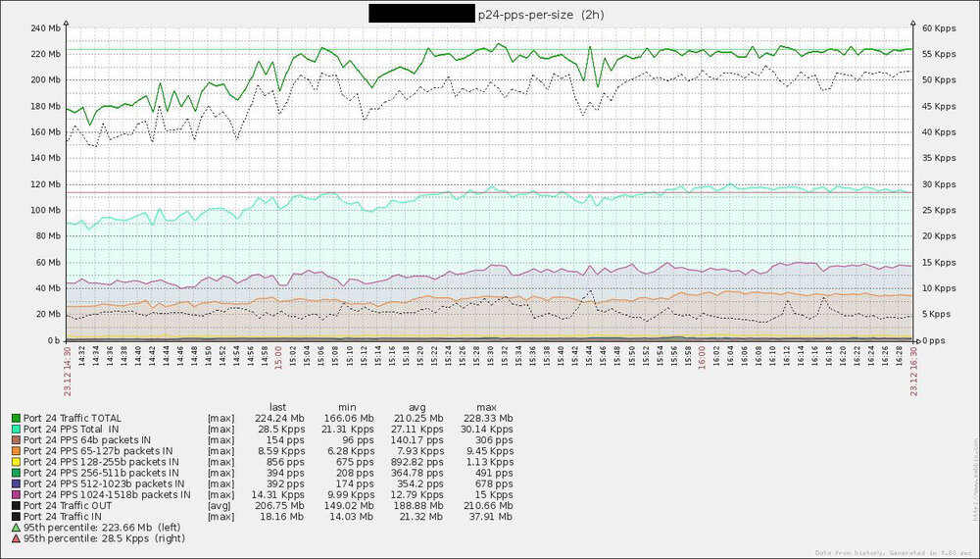Click the 60 Kpps right axis label

[939, 28]
